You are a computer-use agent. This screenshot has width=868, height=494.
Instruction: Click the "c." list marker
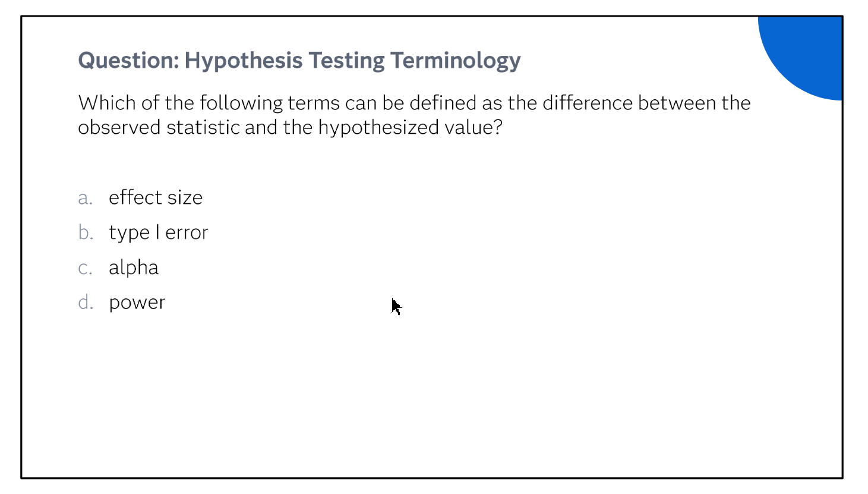tap(86, 268)
